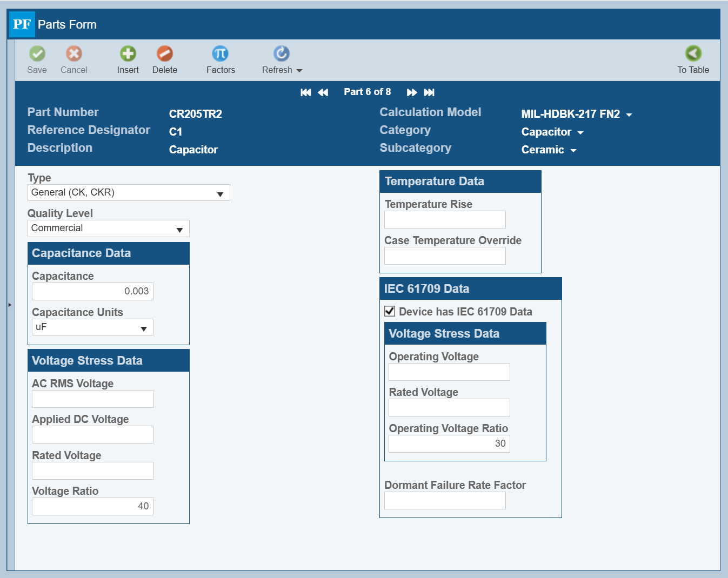Delete the current part using Delete icon
The height and width of the screenshot is (578, 728).
coord(165,53)
